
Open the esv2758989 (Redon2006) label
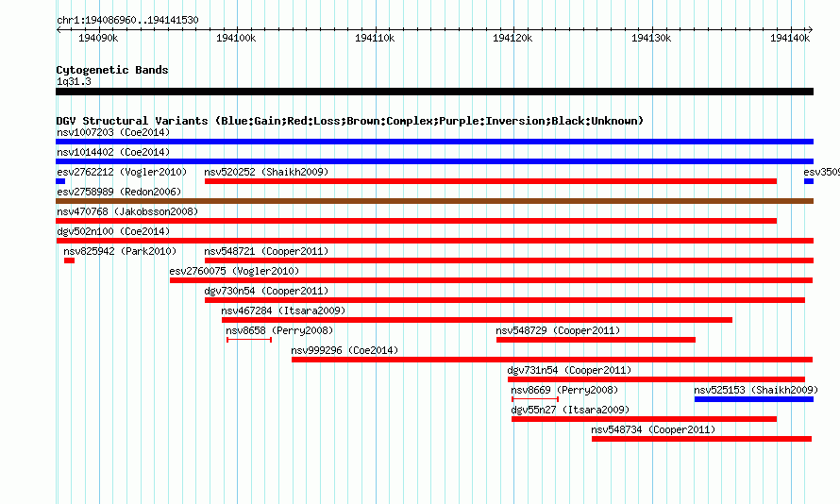tap(119, 192)
